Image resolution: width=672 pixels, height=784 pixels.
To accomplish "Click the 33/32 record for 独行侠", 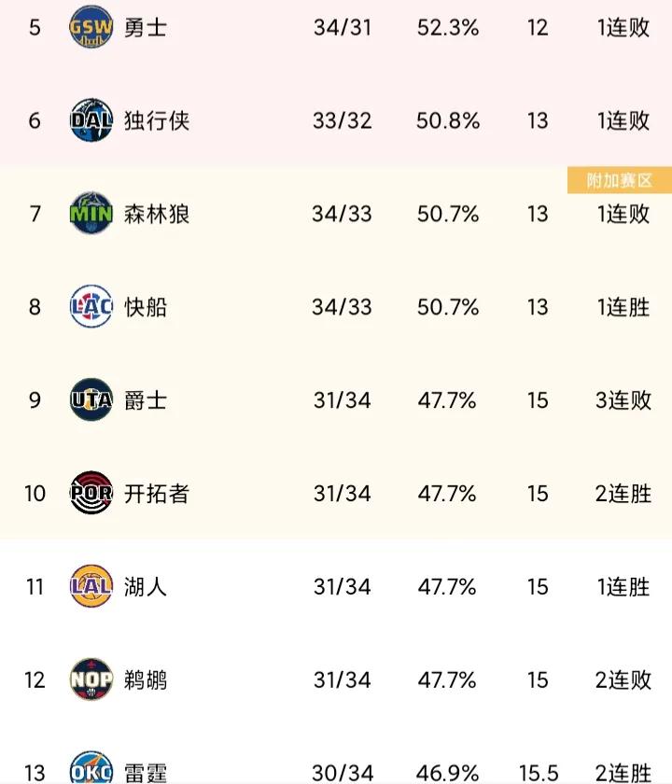I will 343,119.
